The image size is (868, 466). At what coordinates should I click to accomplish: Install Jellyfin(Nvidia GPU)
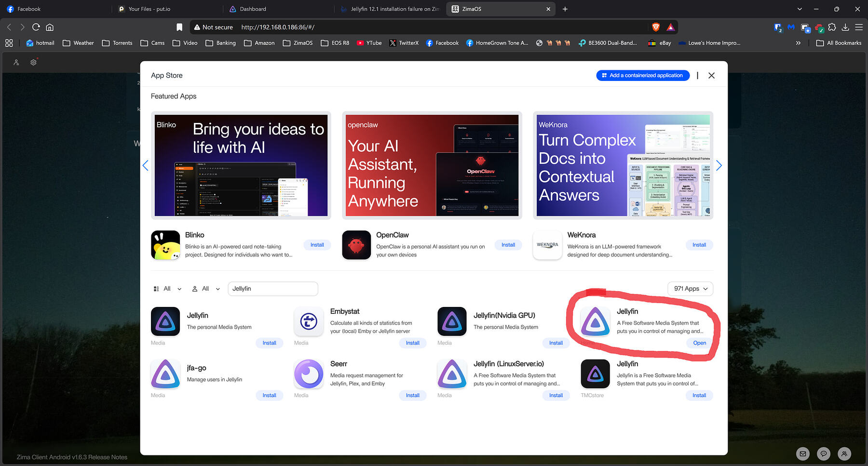click(556, 343)
